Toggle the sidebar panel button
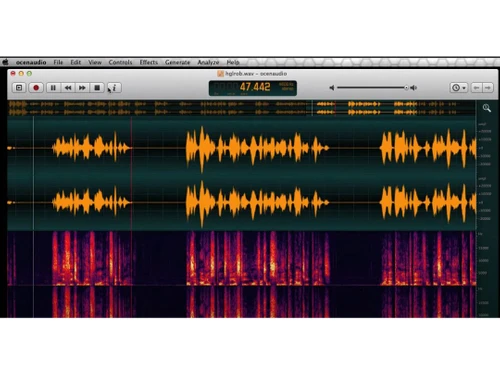Viewport: 500px width, 375px height. [x=19, y=88]
